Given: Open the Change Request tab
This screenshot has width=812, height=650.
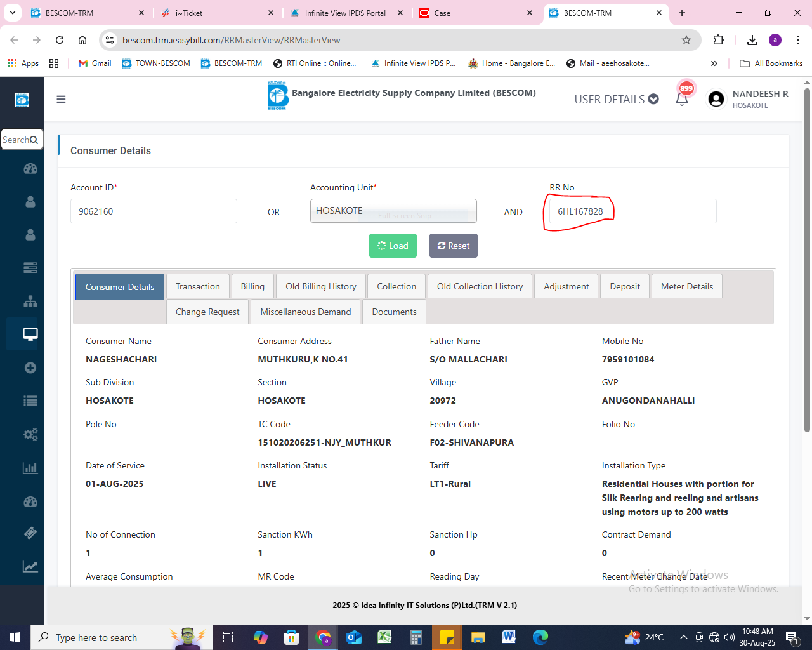Looking at the screenshot, I should click(207, 312).
